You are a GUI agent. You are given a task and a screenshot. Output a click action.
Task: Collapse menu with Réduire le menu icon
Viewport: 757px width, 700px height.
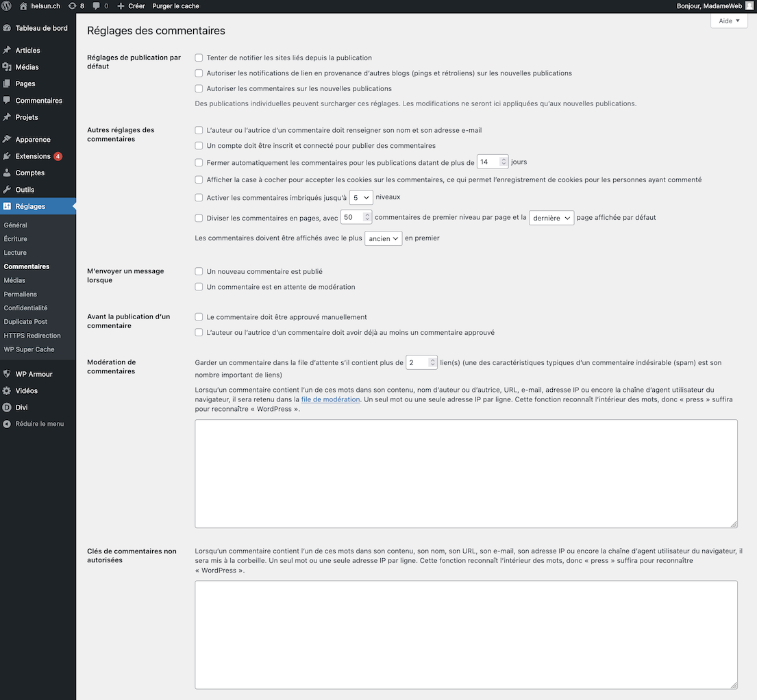click(x=7, y=424)
